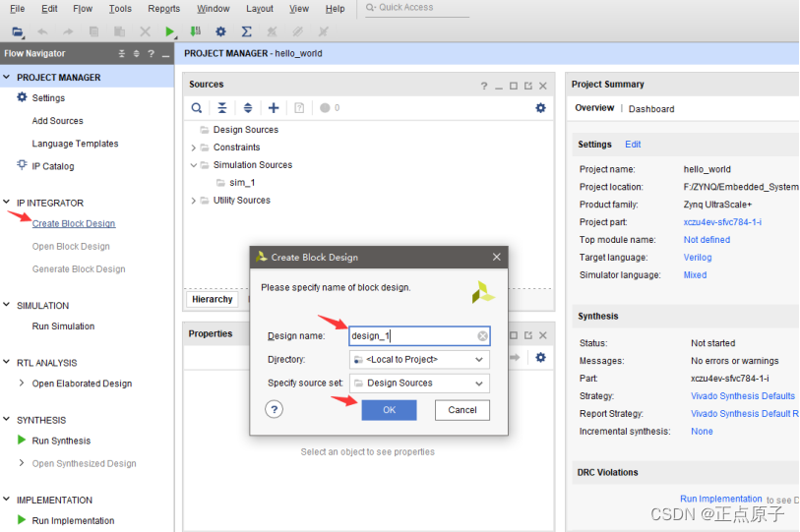
Task: Open the Settings gear in main toolbar
Action: pos(220,31)
